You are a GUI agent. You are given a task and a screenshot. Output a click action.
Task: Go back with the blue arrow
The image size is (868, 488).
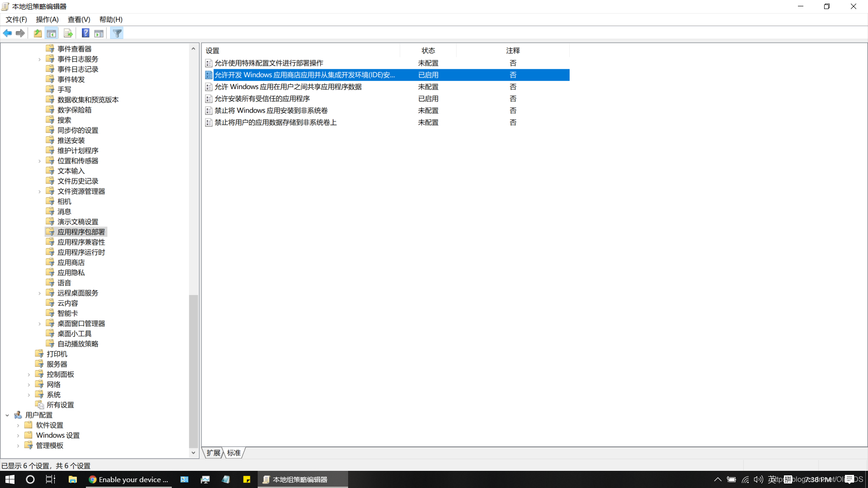click(x=7, y=33)
